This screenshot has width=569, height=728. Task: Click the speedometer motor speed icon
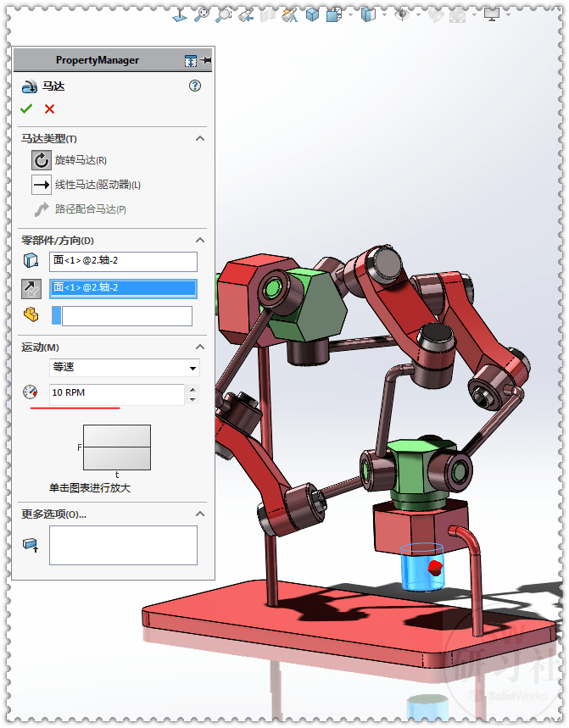pos(31,392)
